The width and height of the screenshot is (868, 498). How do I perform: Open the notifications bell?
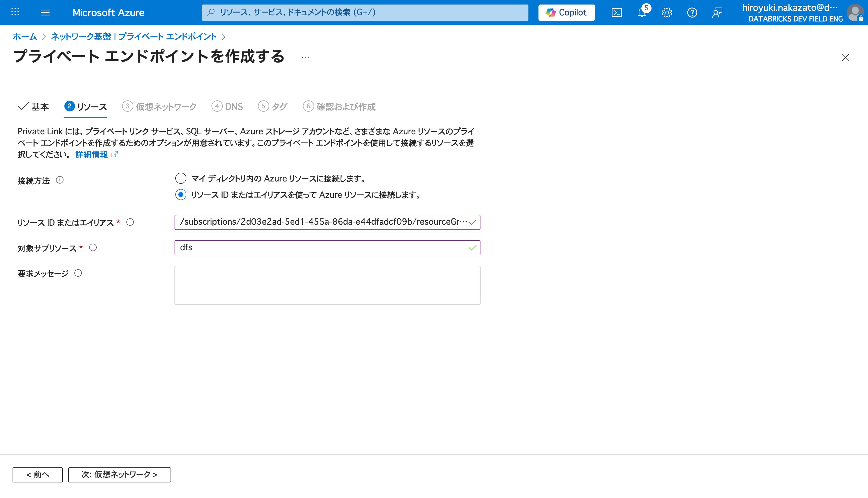pos(642,13)
